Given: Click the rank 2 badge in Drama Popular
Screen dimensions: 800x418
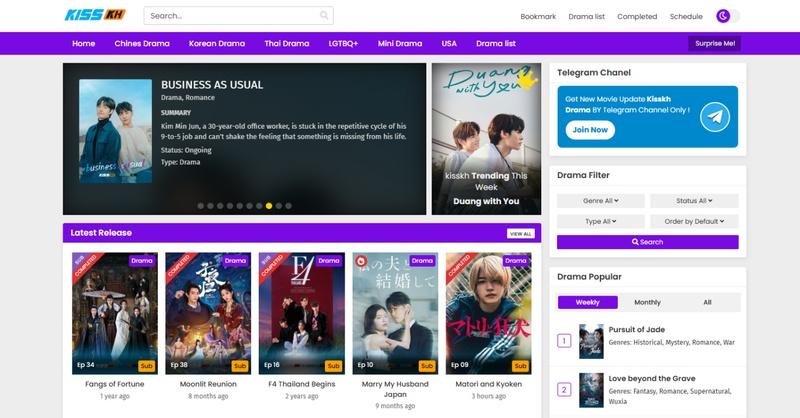Looking at the screenshot, I should point(564,390).
